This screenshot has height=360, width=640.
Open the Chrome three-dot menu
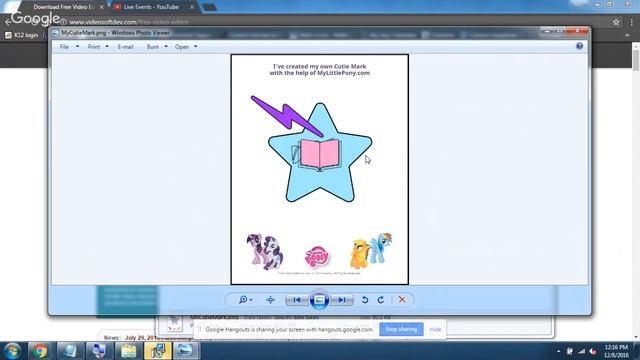point(631,22)
